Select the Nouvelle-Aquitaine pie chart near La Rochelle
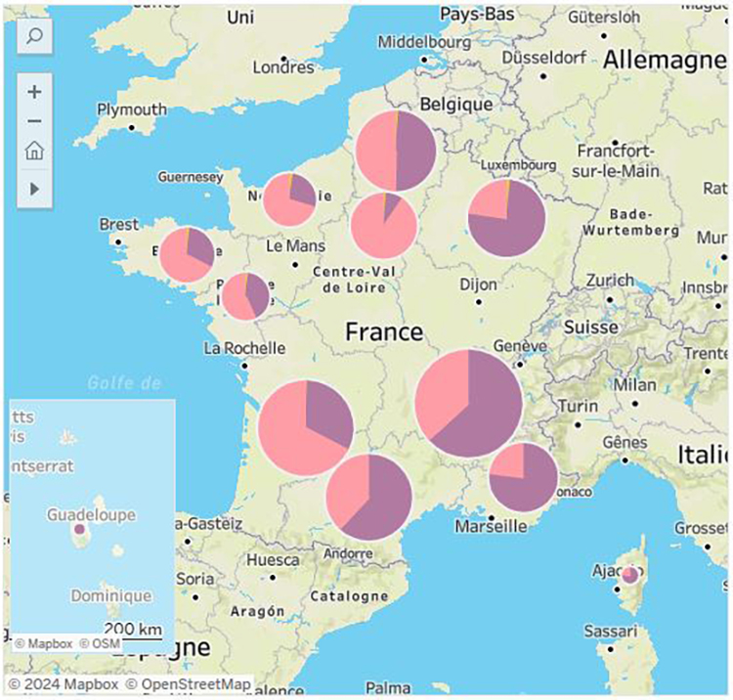 pos(306,428)
